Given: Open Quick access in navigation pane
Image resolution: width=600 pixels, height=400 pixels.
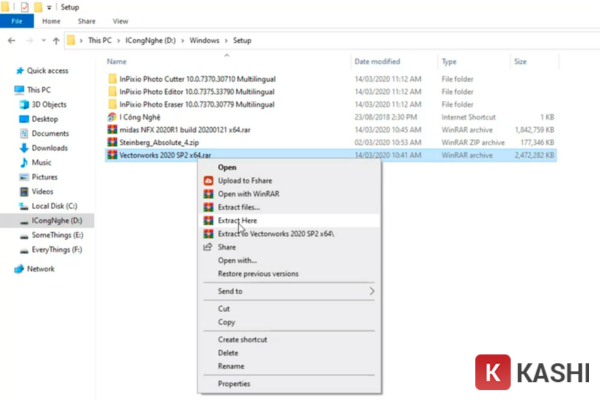Looking at the screenshot, I should pyautogui.click(x=47, y=70).
